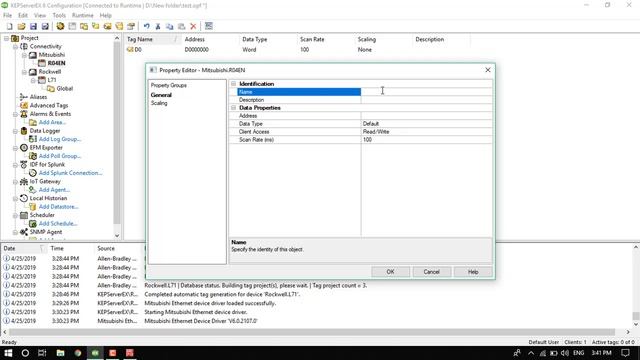Click the Undo toolbar icon
Screen dimensions: 640x360
(x=146, y=26)
